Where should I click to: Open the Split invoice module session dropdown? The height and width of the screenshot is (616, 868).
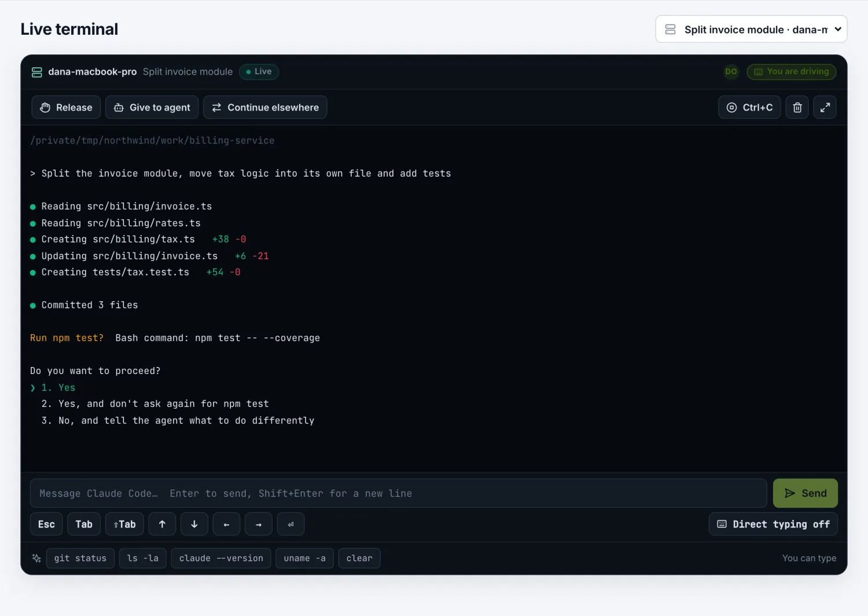[751, 29]
